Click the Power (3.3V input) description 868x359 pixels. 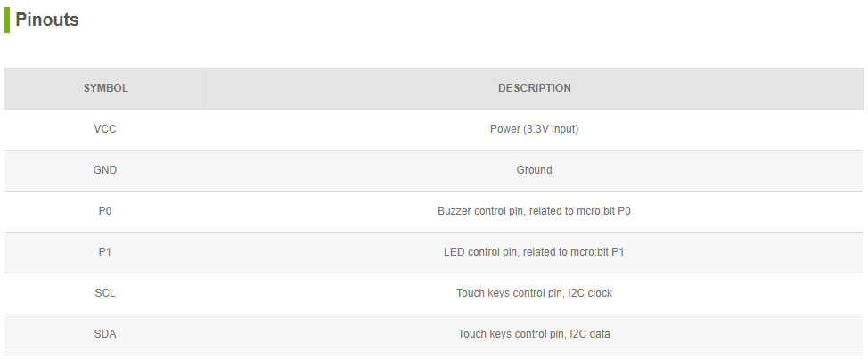(534, 129)
